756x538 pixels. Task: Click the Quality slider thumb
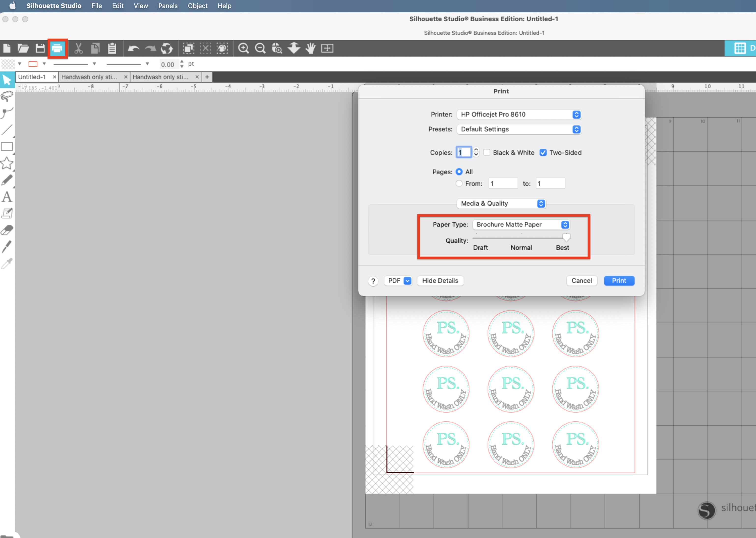pyautogui.click(x=566, y=238)
